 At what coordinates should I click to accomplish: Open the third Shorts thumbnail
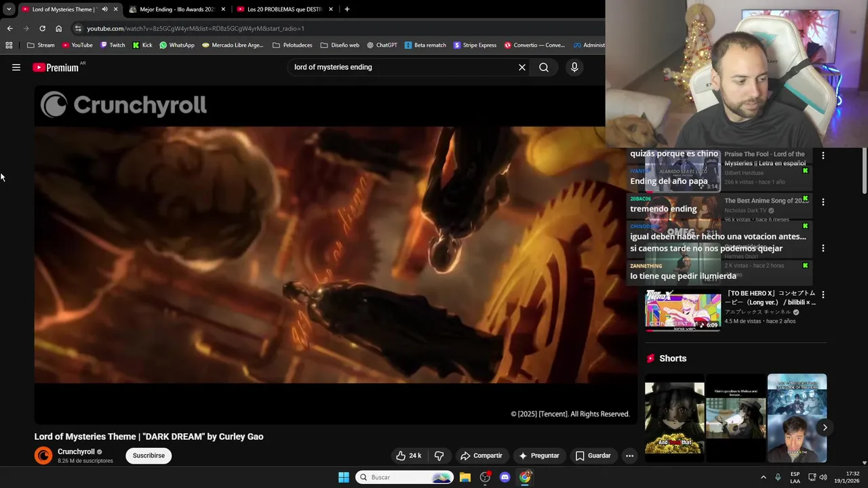click(797, 418)
